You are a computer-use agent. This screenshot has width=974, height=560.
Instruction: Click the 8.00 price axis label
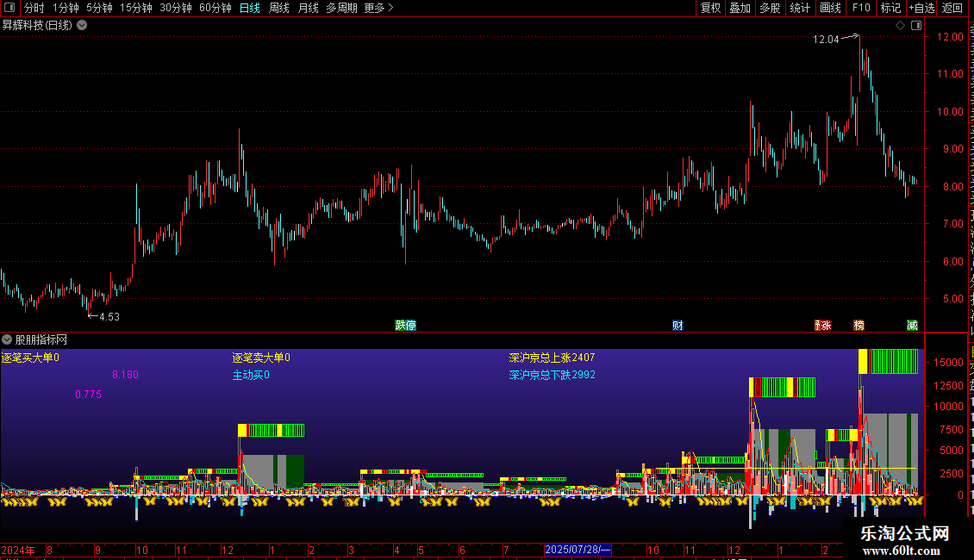pos(952,187)
